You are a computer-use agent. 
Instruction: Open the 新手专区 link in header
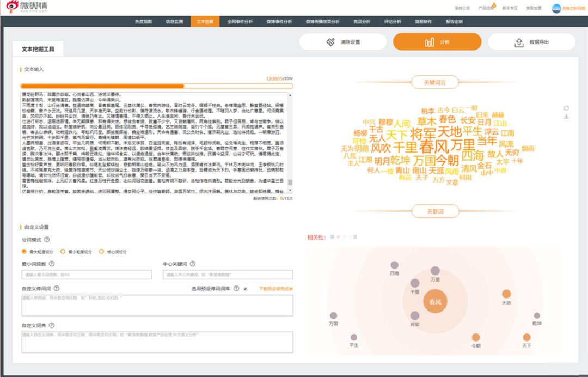tap(510, 8)
